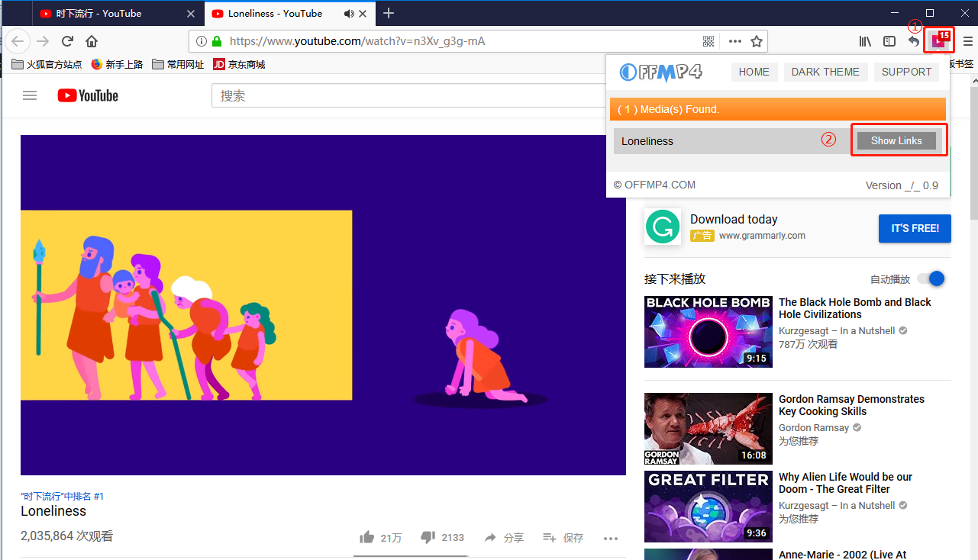
Task: Open Gordon Ramsay Demonstrates Key Cooking Skills title
Action: (x=851, y=405)
